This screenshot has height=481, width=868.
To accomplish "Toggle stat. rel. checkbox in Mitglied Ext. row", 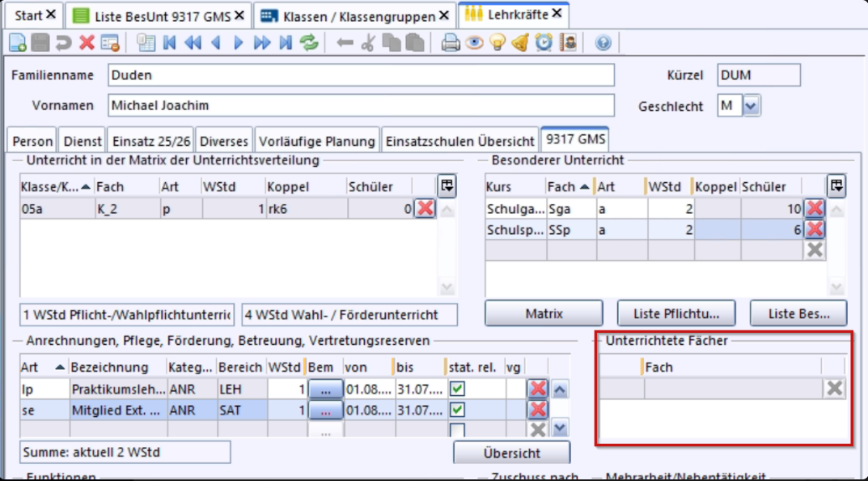I will tap(458, 410).
